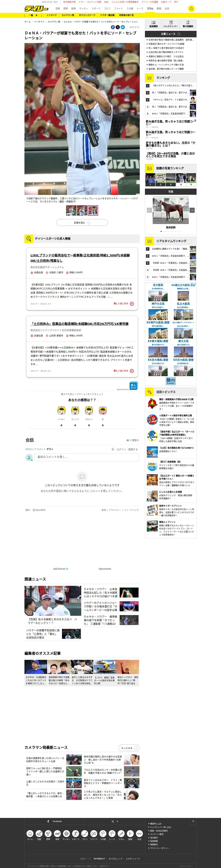Viewport: 221px width, 868px height.
Task: Click footer ファイト boxing icon
Action: click(94, 833)
